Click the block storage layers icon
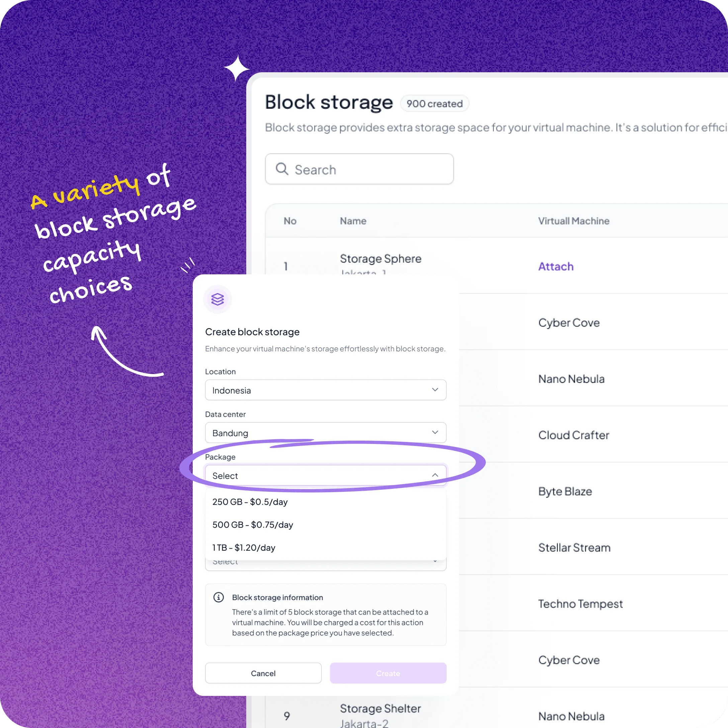Viewport: 728px width, 728px height. pos(217,299)
